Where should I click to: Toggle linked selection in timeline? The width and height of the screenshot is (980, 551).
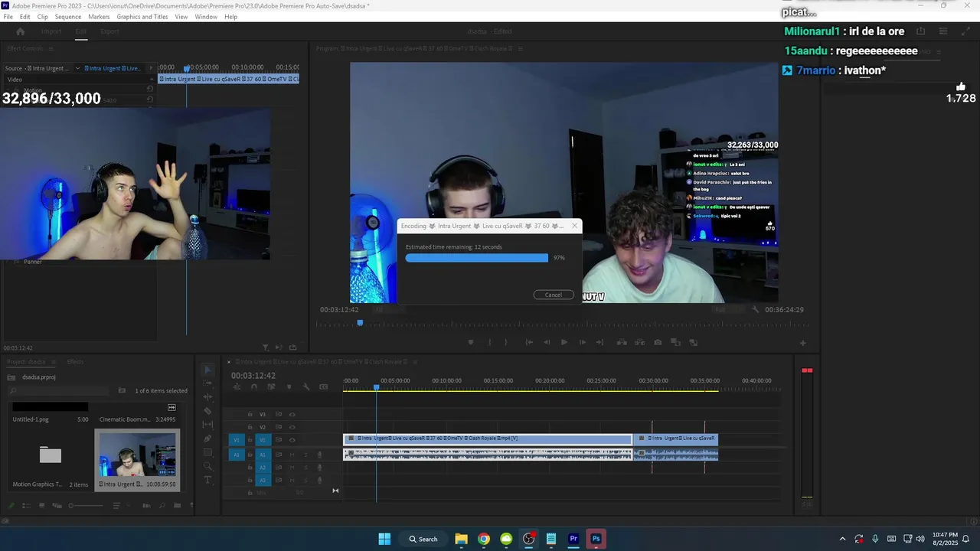(271, 387)
